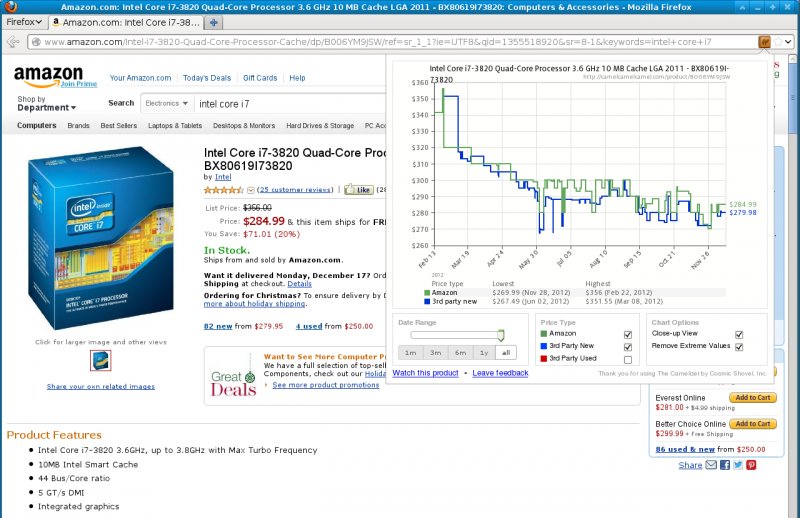Open Gift Cards page
800x518 pixels.
(260, 78)
